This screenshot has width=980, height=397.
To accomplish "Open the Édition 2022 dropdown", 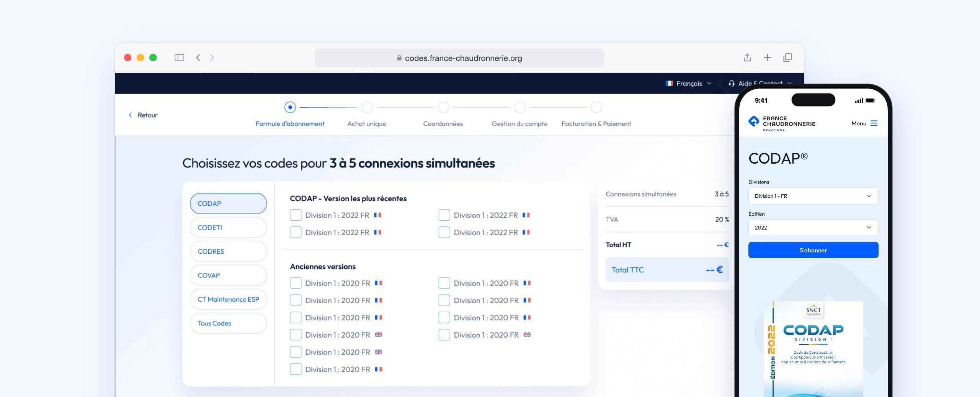I will [813, 228].
